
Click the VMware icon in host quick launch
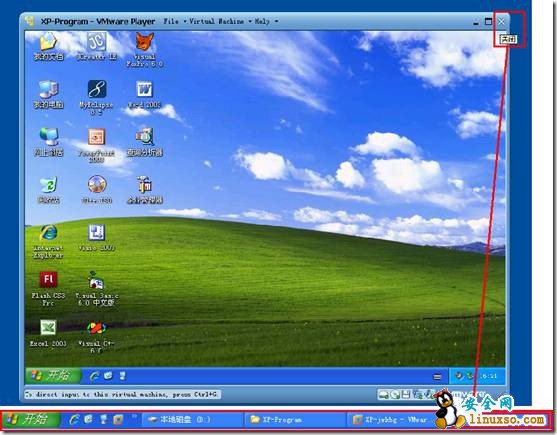pos(118,420)
